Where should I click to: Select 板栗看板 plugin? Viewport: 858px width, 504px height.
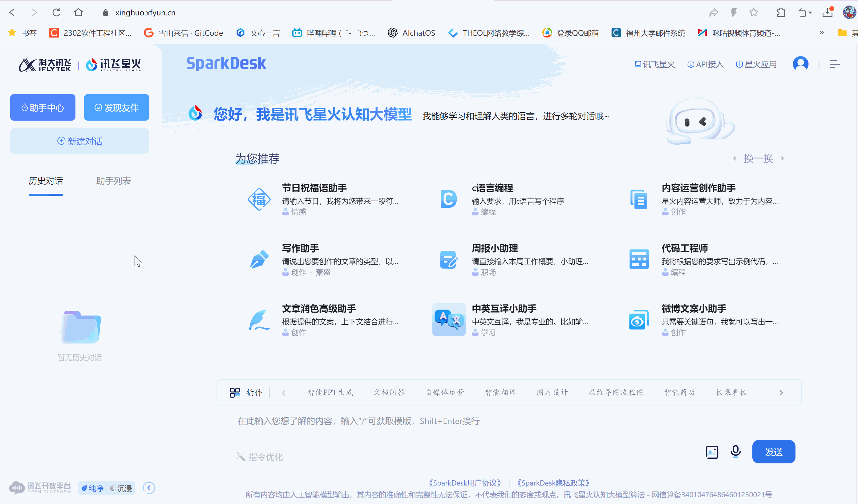click(x=731, y=392)
